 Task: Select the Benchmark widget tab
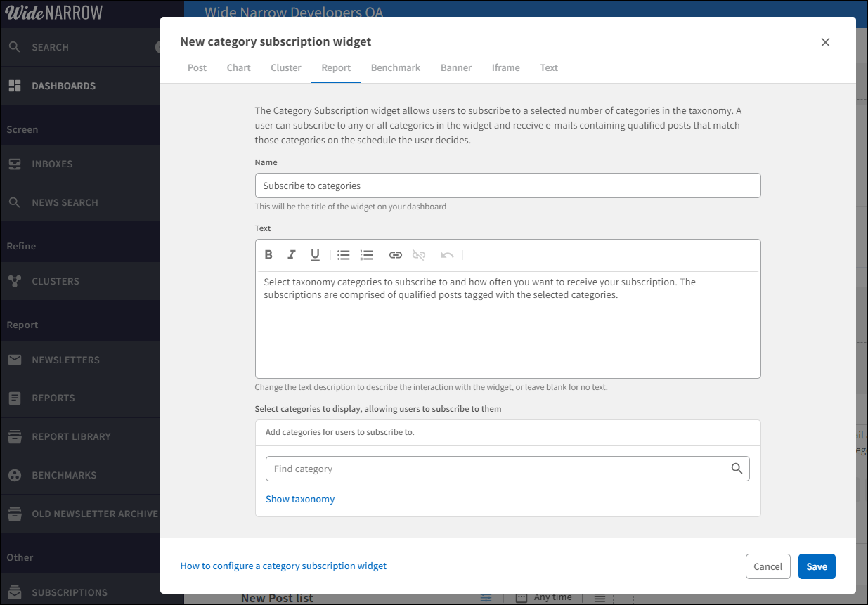click(x=395, y=67)
